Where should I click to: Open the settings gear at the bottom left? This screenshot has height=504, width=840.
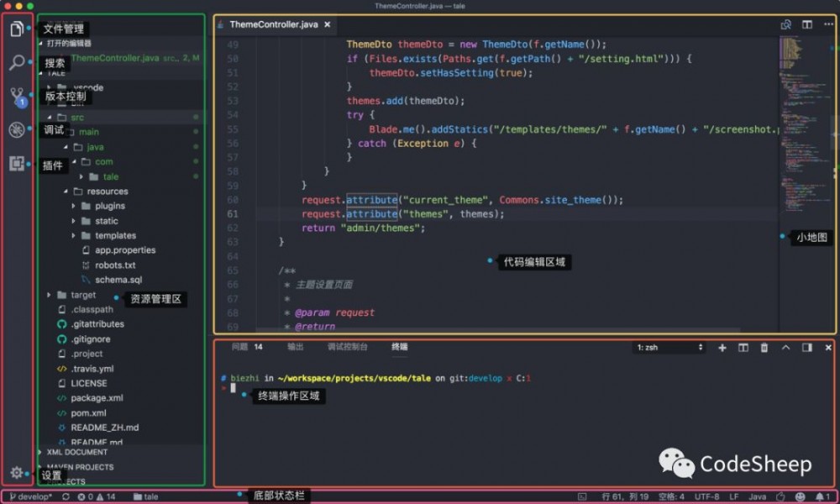pyautogui.click(x=18, y=473)
